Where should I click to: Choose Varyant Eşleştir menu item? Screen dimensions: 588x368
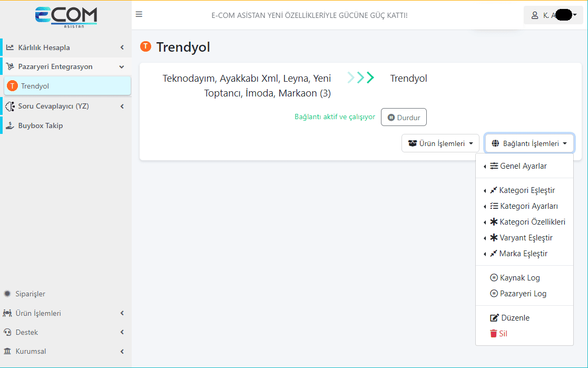[x=524, y=237]
